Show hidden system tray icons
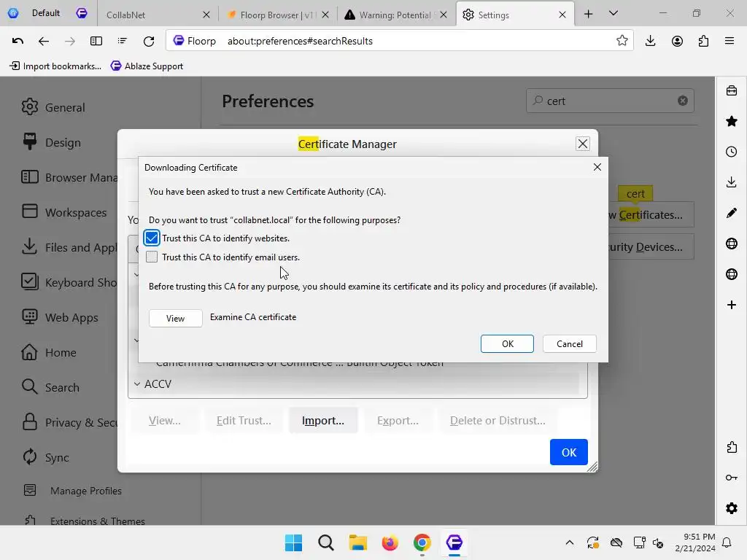747x560 pixels. (x=569, y=542)
